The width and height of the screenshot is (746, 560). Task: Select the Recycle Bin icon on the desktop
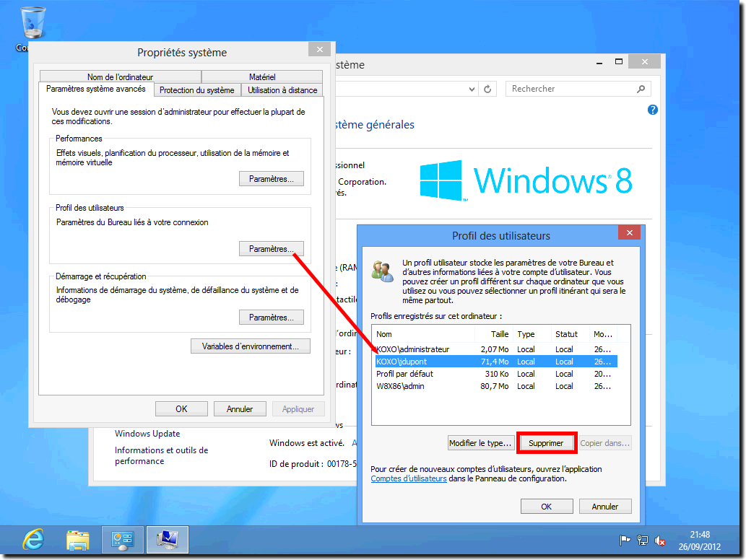[32, 23]
